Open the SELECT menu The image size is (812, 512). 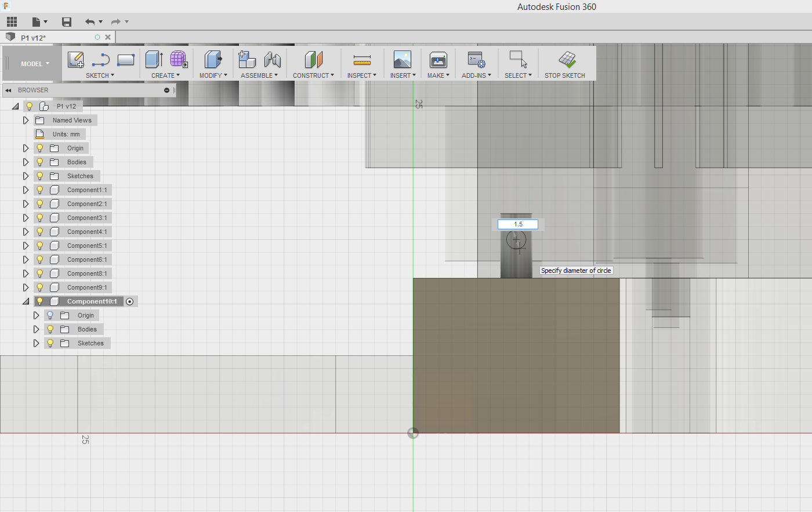coord(518,75)
